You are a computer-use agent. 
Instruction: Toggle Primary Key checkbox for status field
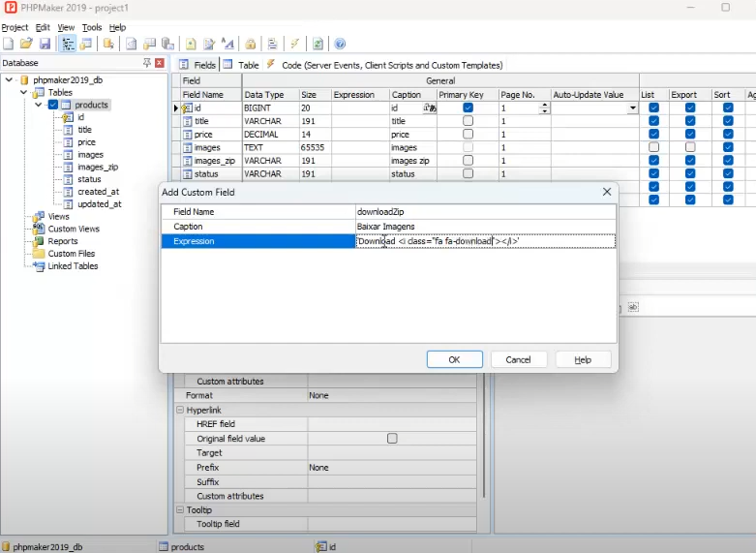point(468,173)
